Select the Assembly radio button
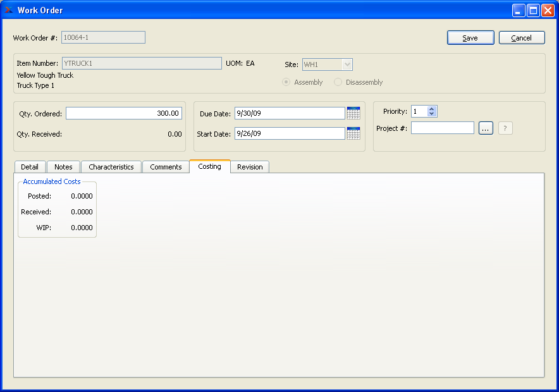559x392 pixels. [x=286, y=82]
